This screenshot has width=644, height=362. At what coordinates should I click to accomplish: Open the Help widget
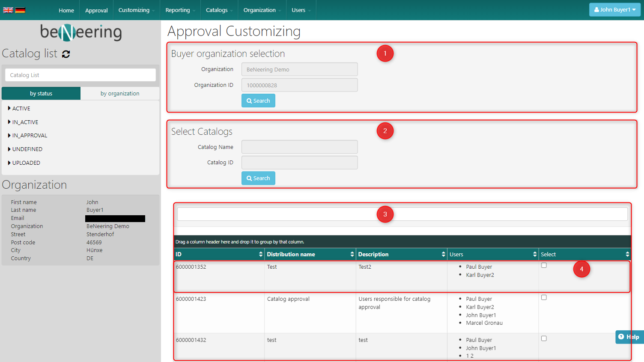(629, 337)
